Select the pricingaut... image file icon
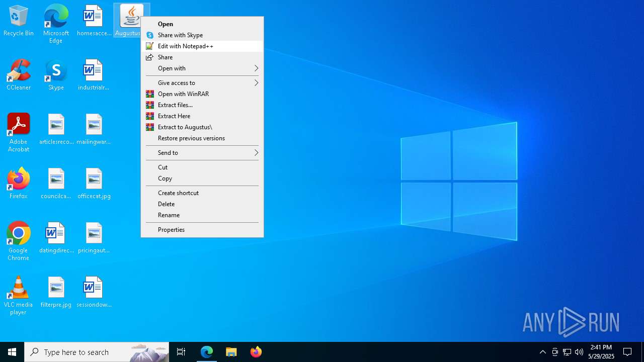The image size is (644, 362). coord(94,238)
